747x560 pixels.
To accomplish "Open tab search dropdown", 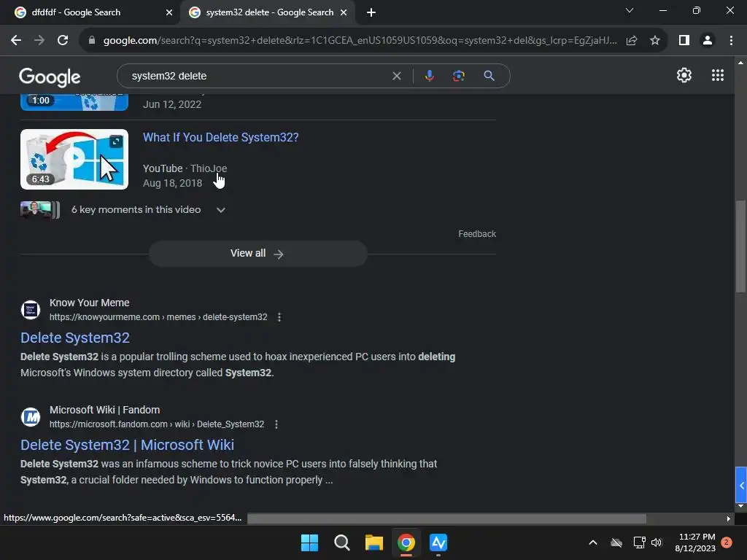I will coord(630,10).
